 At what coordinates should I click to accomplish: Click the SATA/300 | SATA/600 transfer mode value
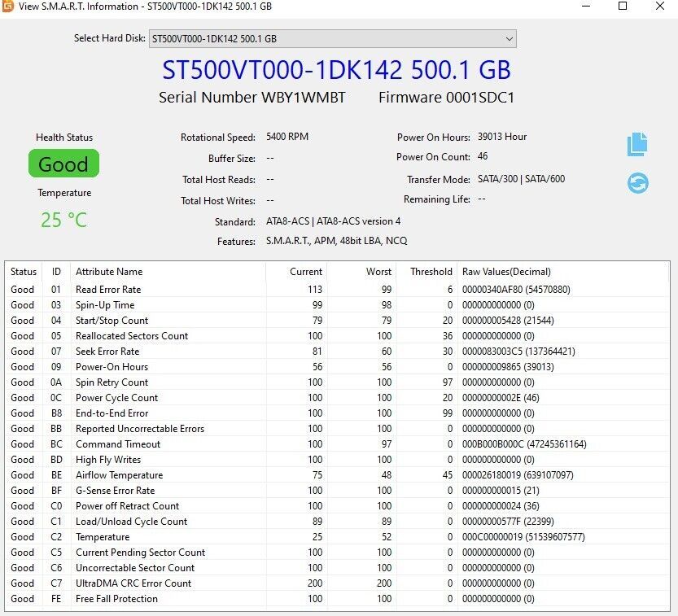coord(521,179)
